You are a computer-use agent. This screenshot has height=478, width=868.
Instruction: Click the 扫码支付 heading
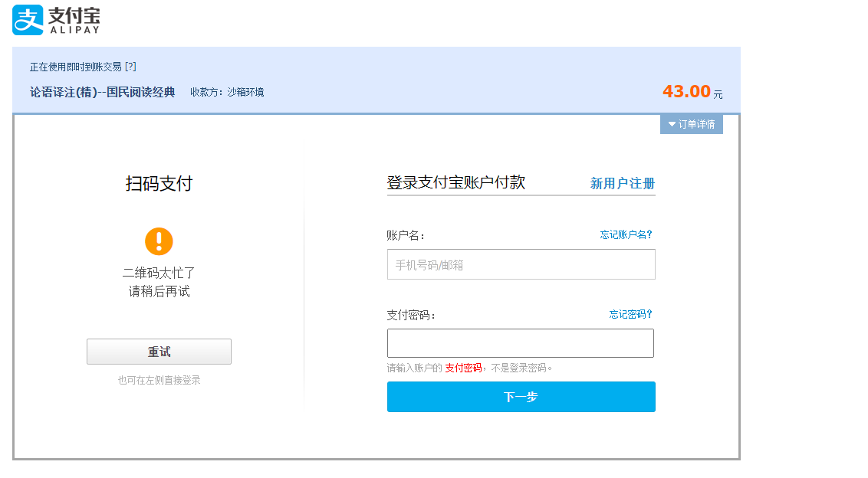159,184
